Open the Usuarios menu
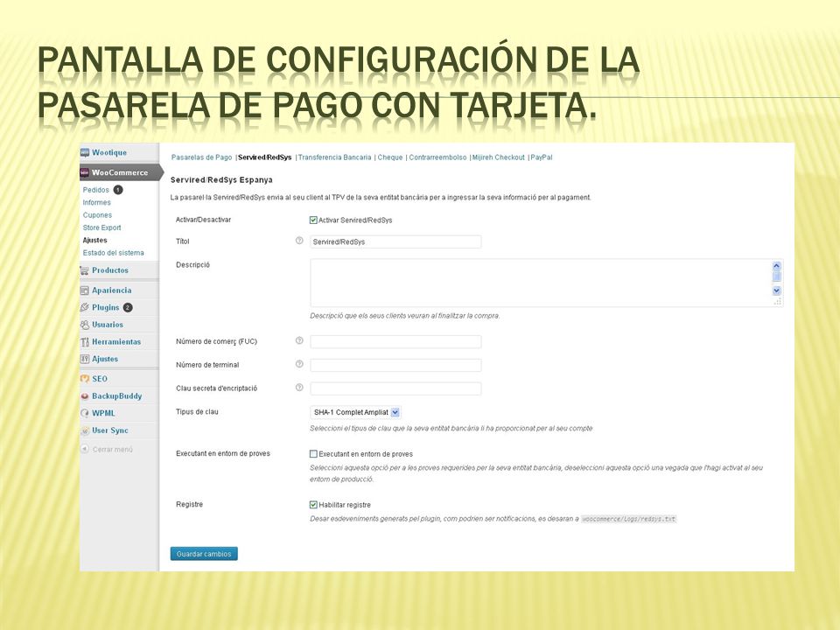The width and height of the screenshot is (840, 630). click(107, 325)
